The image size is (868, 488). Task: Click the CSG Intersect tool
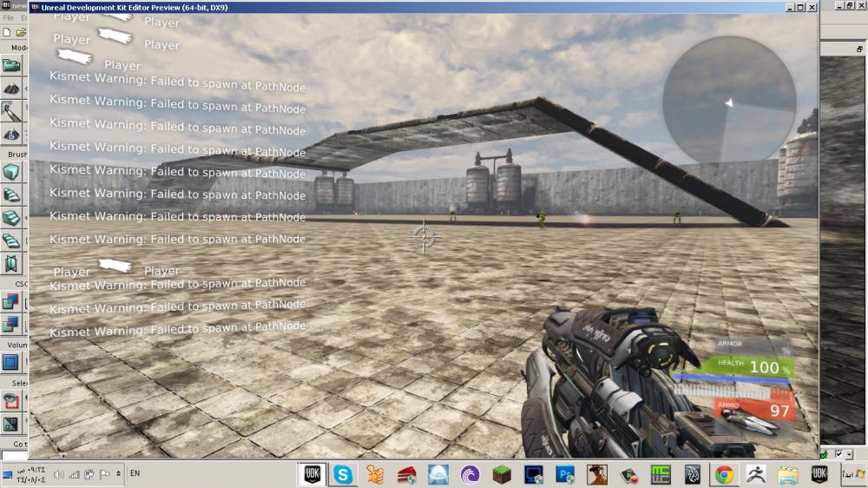[x=10, y=324]
